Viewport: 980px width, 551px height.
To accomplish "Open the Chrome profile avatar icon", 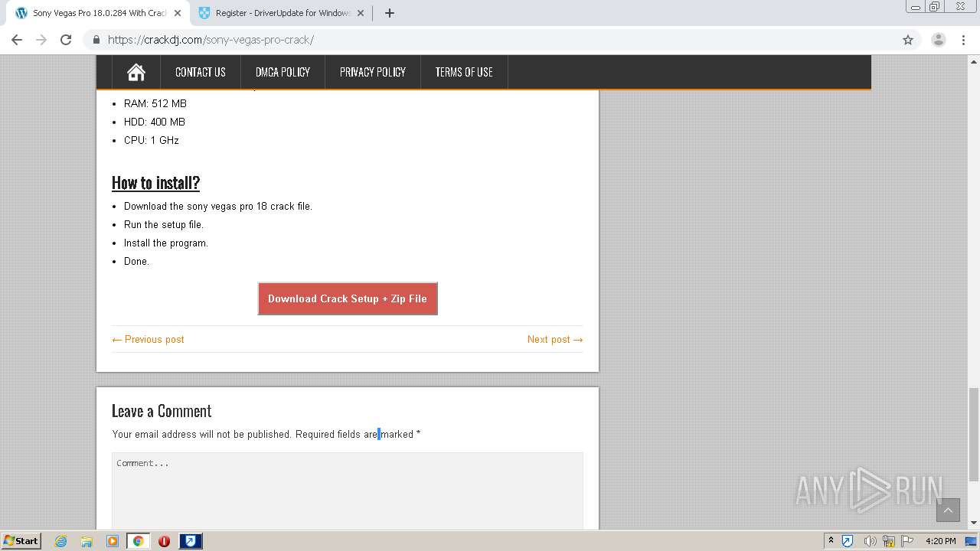I will coord(939,40).
